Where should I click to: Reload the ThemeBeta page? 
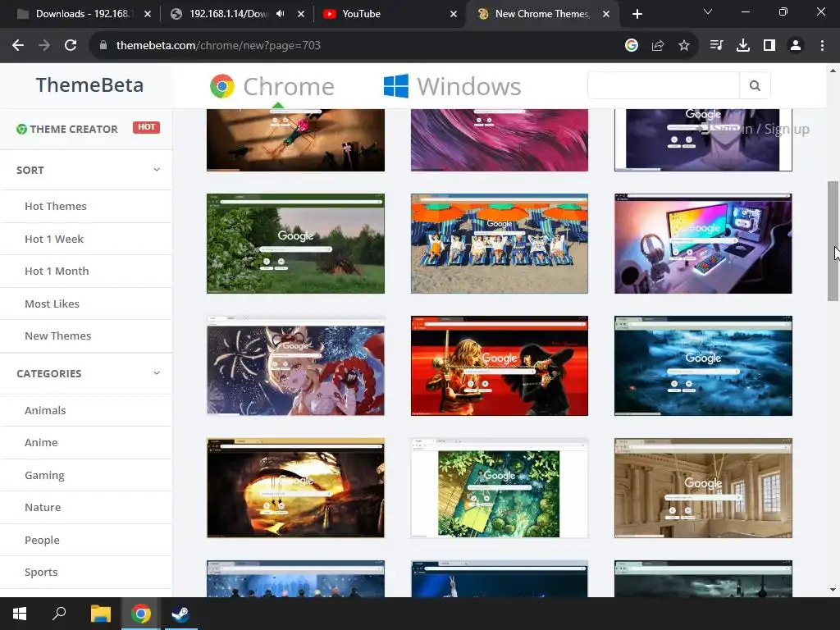tap(71, 46)
